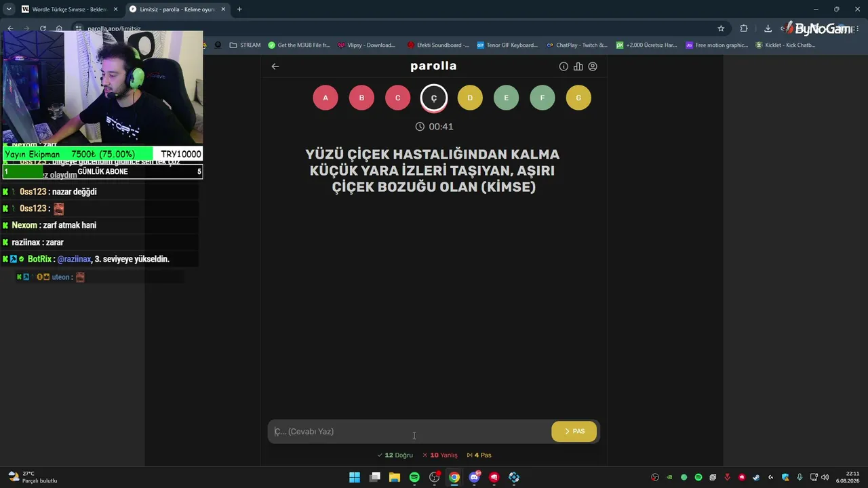Open the taskbar clock showing 22:11

pyautogui.click(x=848, y=477)
